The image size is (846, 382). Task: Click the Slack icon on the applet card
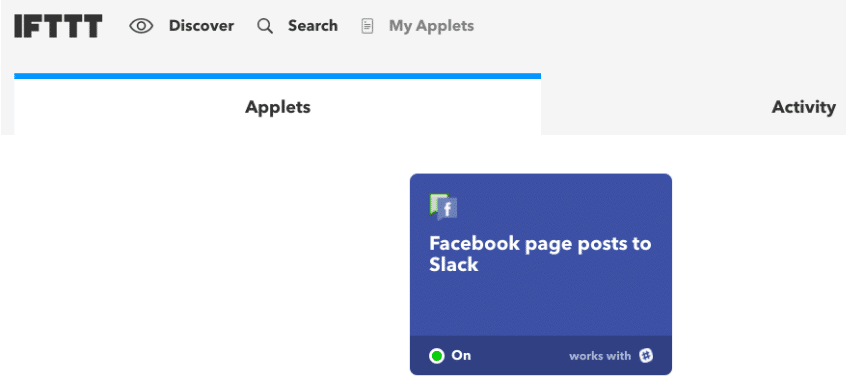[646, 356]
